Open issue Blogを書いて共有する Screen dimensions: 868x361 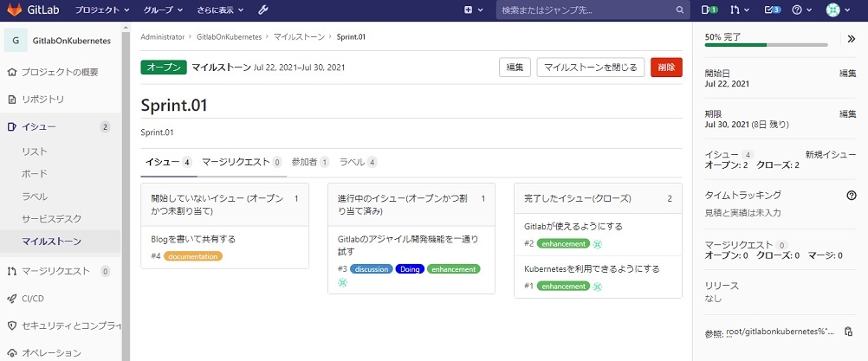193,240
